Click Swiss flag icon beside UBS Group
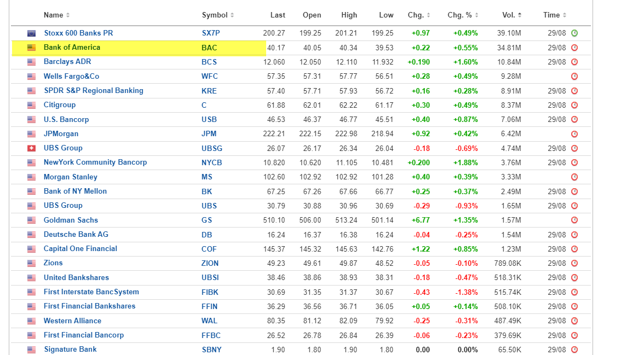The image size is (644, 355). pyautogui.click(x=32, y=148)
